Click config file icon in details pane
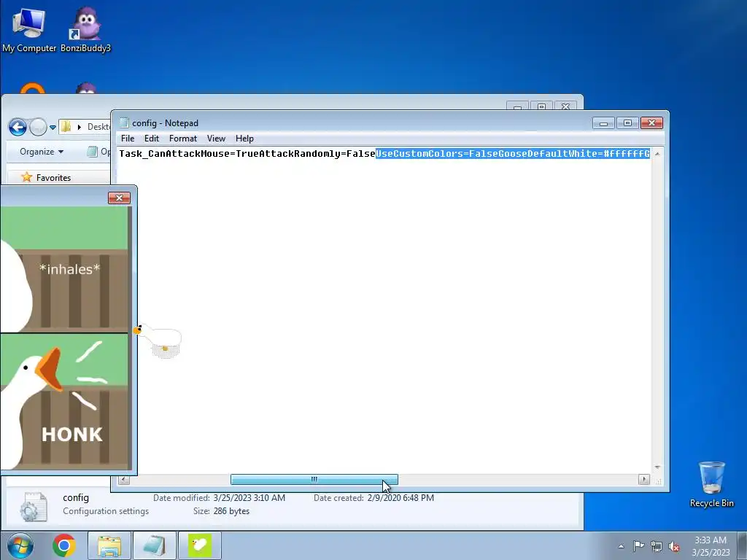This screenshot has height=560, width=747. tap(34, 506)
